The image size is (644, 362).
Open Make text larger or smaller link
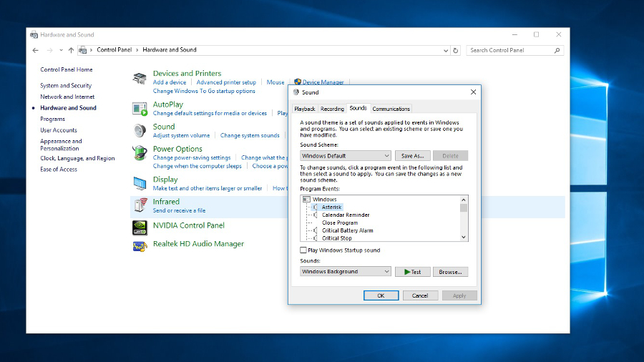pyautogui.click(x=208, y=188)
